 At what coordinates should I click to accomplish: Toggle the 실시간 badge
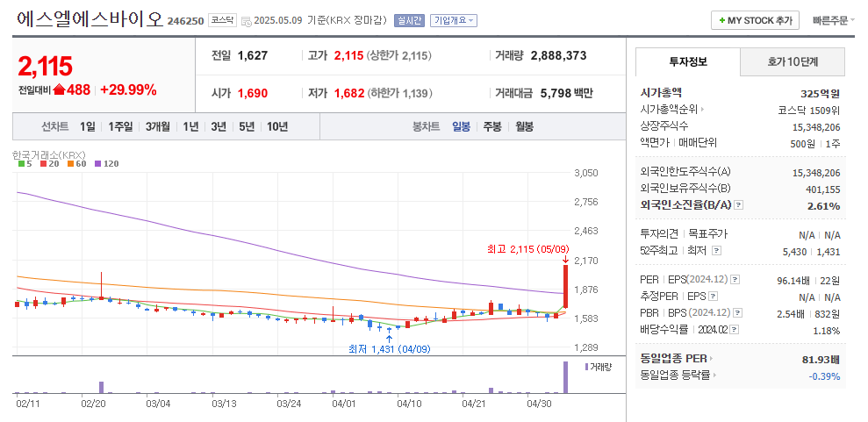tap(409, 21)
